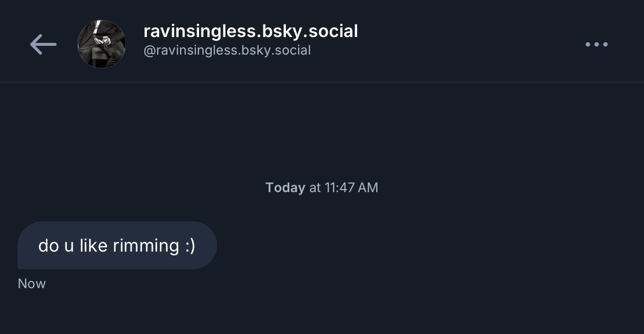Click the word "Today" in the timestamp
The height and width of the screenshot is (334, 644).
pyautogui.click(x=285, y=188)
